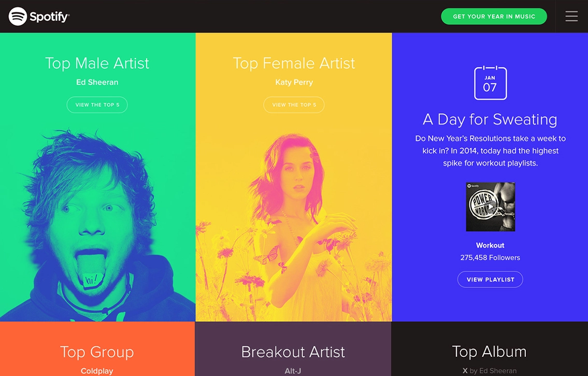View the top 5 female artists
The image size is (588, 376).
[294, 105]
